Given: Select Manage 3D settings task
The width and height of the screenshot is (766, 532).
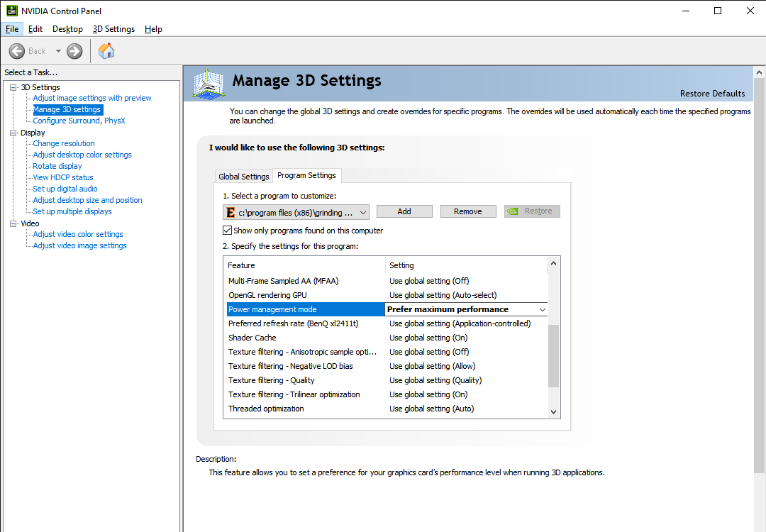Looking at the screenshot, I should [x=67, y=109].
